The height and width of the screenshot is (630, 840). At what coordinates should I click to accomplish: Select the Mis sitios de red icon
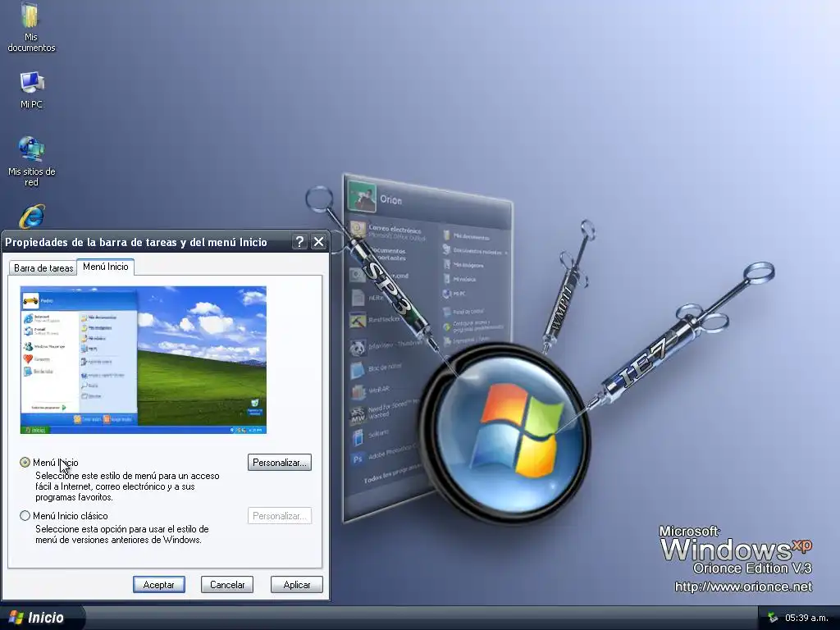click(32, 161)
